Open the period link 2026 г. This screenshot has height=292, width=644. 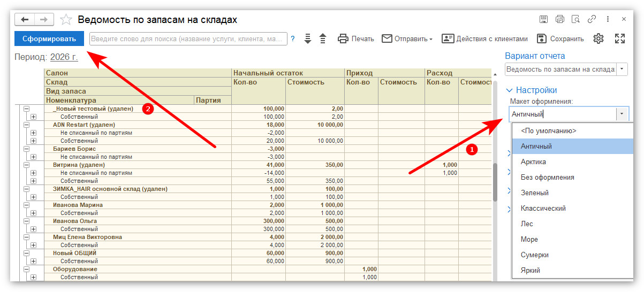(x=64, y=57)
